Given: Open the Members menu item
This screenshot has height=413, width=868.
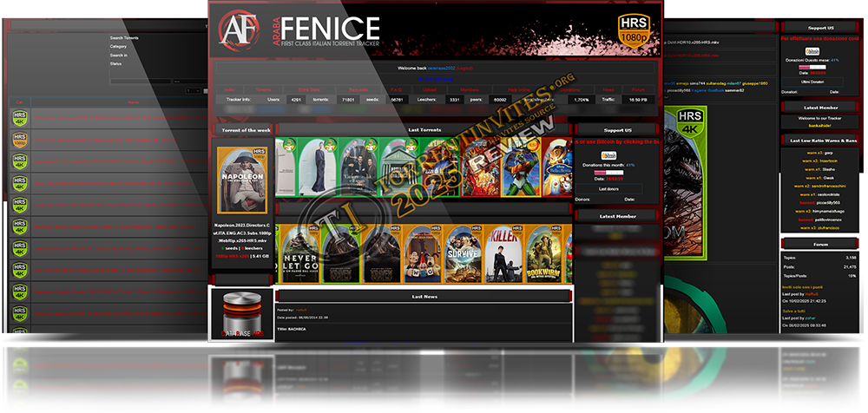Looking at the screenshot, I should coord(470,89).
